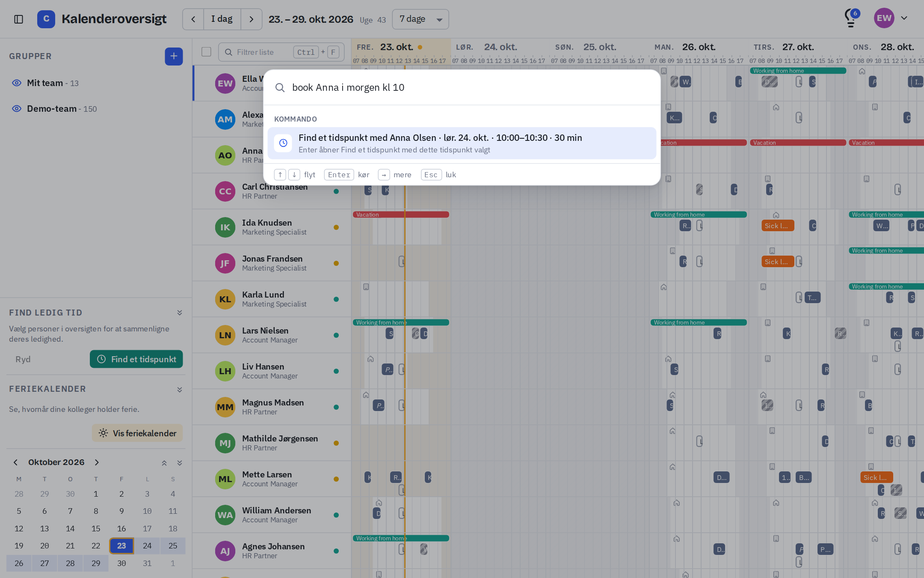The width and height of the screenshot is (924, 578).
Task: Open the lightbulb tips icon with badge 6
Action: pos(851,18)
